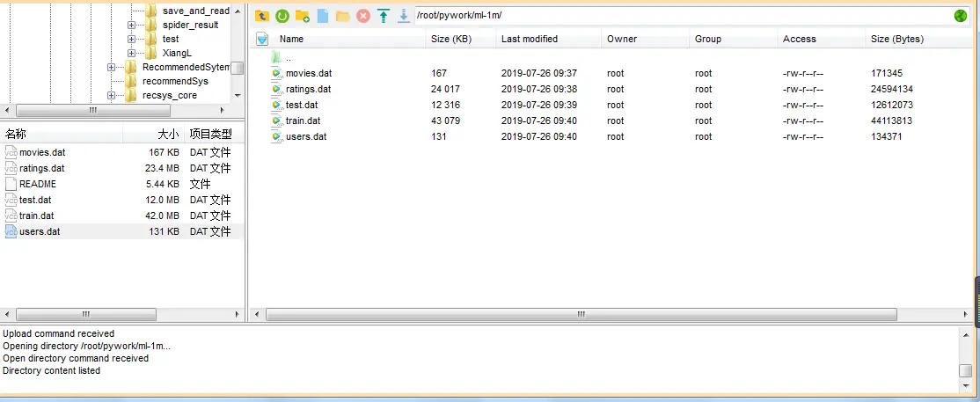Viewport: 980px width, 402px height.
Task: Create a new folder with the folder-plus icon
Action: pos(303,16)
